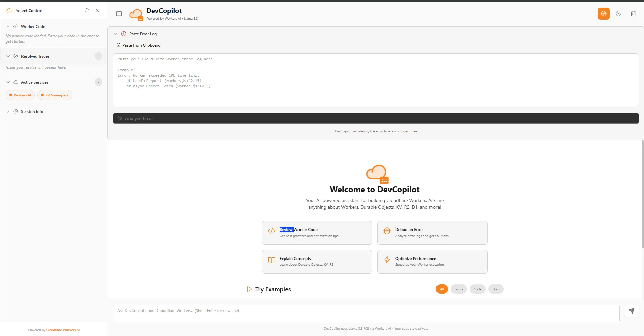
Task: Click the Try Examples heading text
Action: click(273, 289)
